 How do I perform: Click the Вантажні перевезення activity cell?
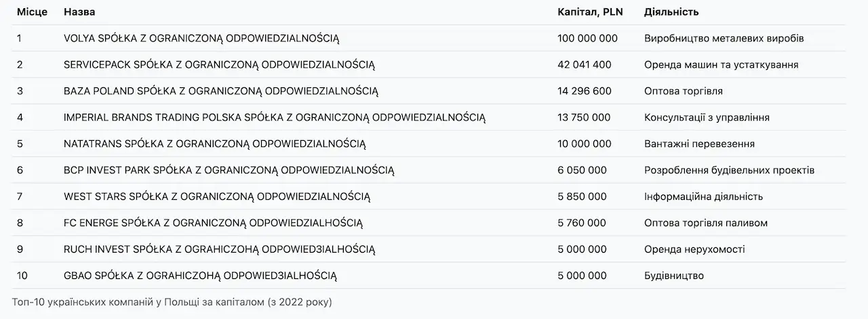[x=699, y=144]
